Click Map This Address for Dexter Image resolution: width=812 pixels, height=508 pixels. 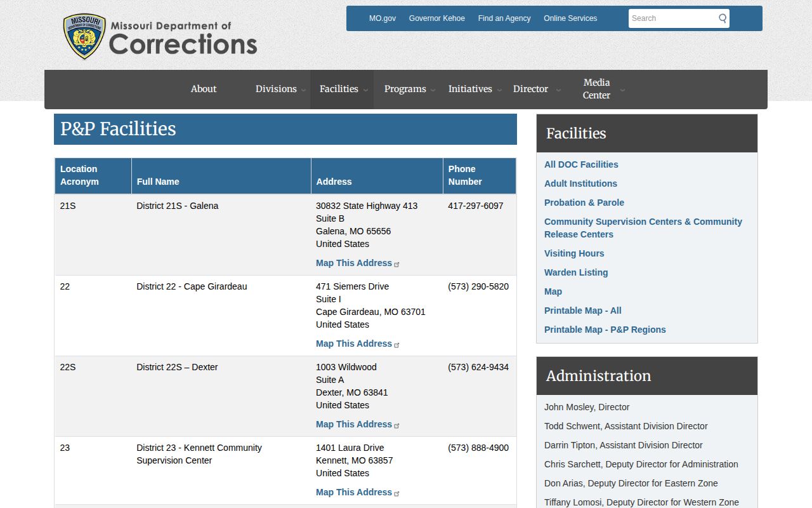coord(354,424)
